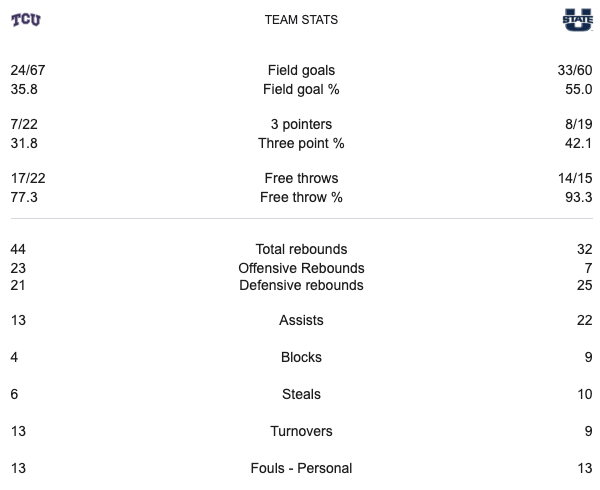This screenshot has width=600, height=490.
Task: Click Utah State's 33/60 field goals value
Action: [575, 70]
